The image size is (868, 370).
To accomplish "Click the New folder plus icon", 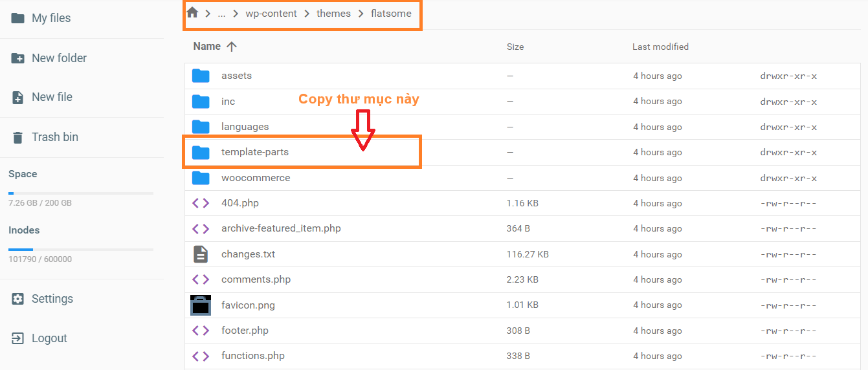I will (x=18, y=58).
